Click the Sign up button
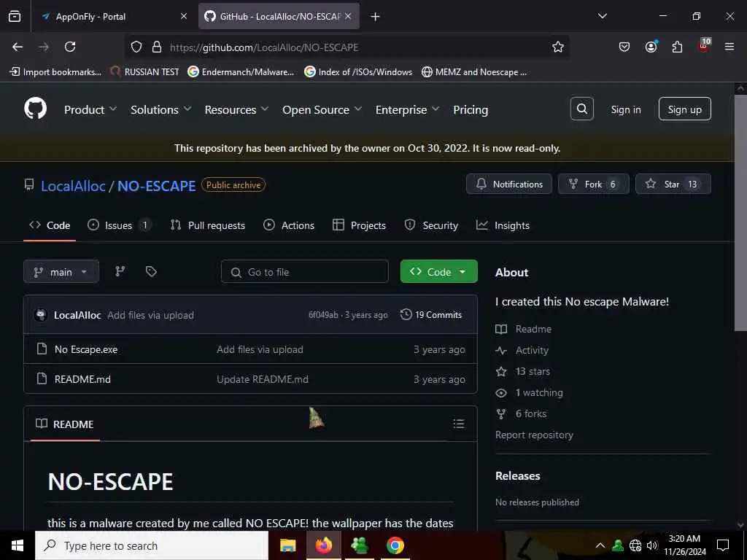 point(684,109)
